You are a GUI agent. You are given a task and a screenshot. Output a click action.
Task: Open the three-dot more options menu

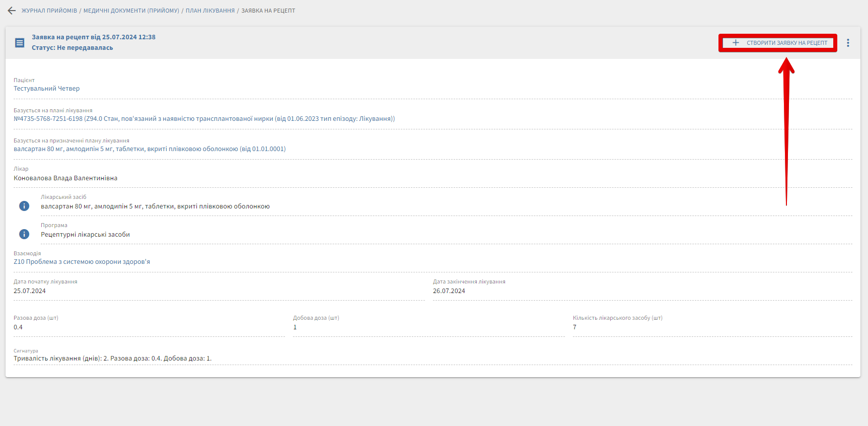tap(848, 43)
